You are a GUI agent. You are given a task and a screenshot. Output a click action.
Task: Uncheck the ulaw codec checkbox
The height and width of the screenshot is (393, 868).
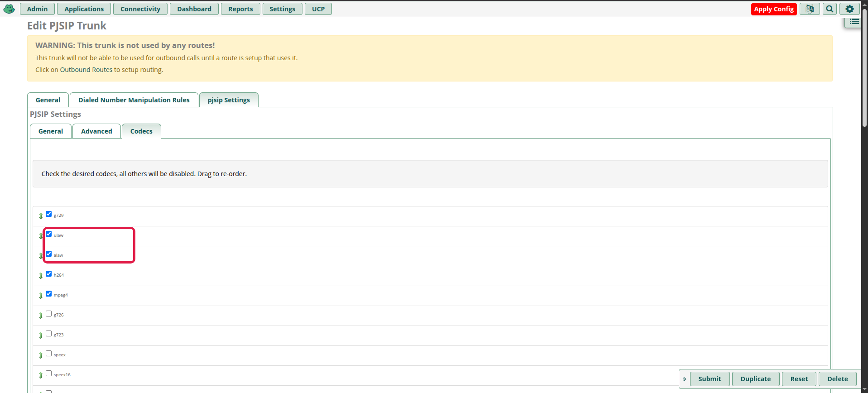(49, 234)
